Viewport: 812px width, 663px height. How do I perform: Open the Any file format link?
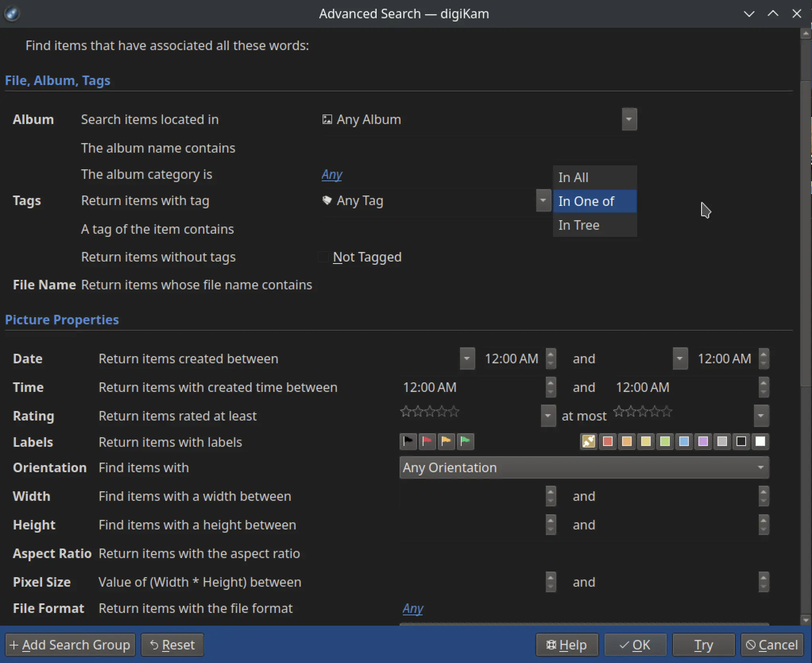click(412, 609)
